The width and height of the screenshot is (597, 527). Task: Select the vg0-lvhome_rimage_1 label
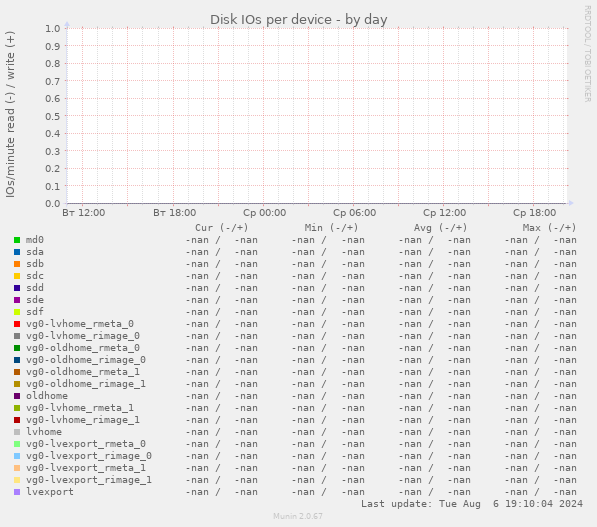click(x=83, y=420)
